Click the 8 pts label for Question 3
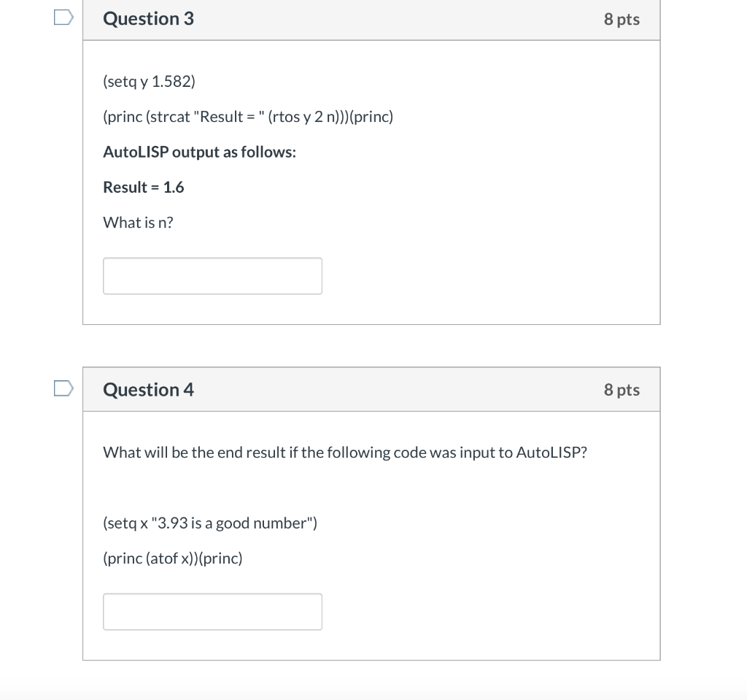 point(621,19)
